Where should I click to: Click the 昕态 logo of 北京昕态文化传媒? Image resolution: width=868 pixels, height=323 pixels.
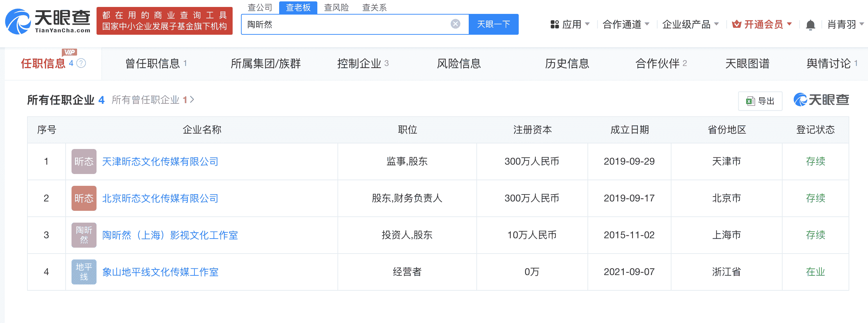(84, 198)
